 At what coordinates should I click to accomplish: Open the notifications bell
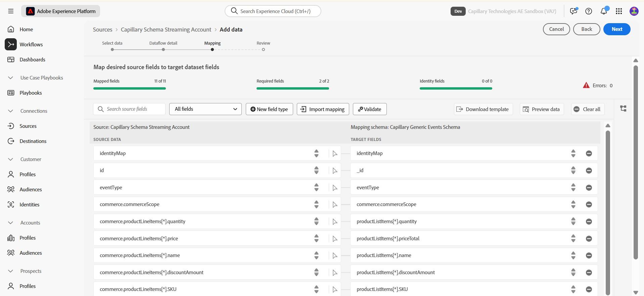[604, 11]
